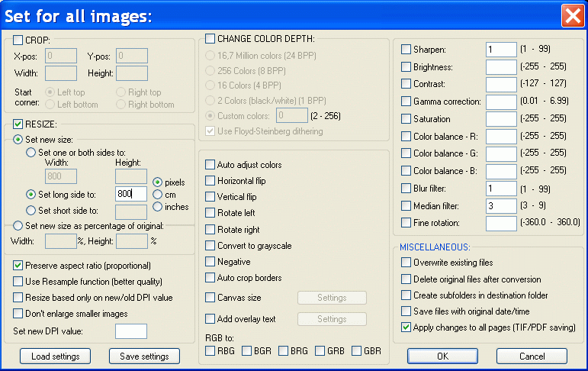Click the OK button
Screen dimensions: 588x371
click(442, 356)
